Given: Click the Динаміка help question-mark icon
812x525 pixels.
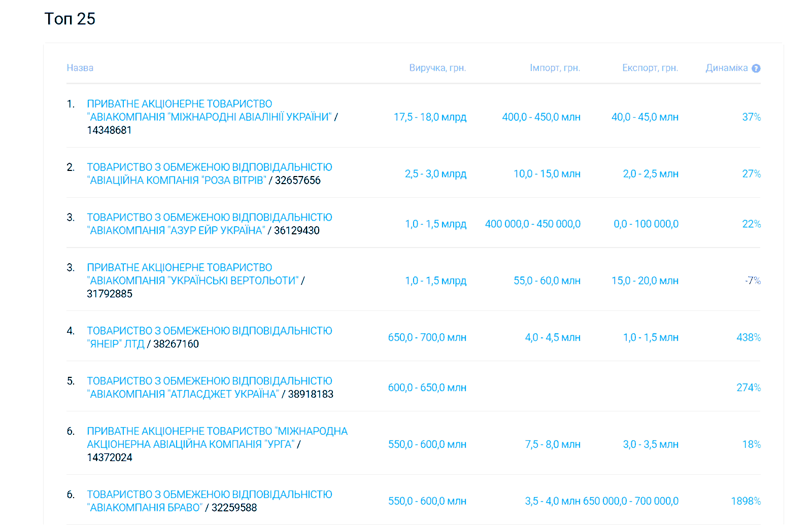Looking at the screenshot, I should coord(756,68).
